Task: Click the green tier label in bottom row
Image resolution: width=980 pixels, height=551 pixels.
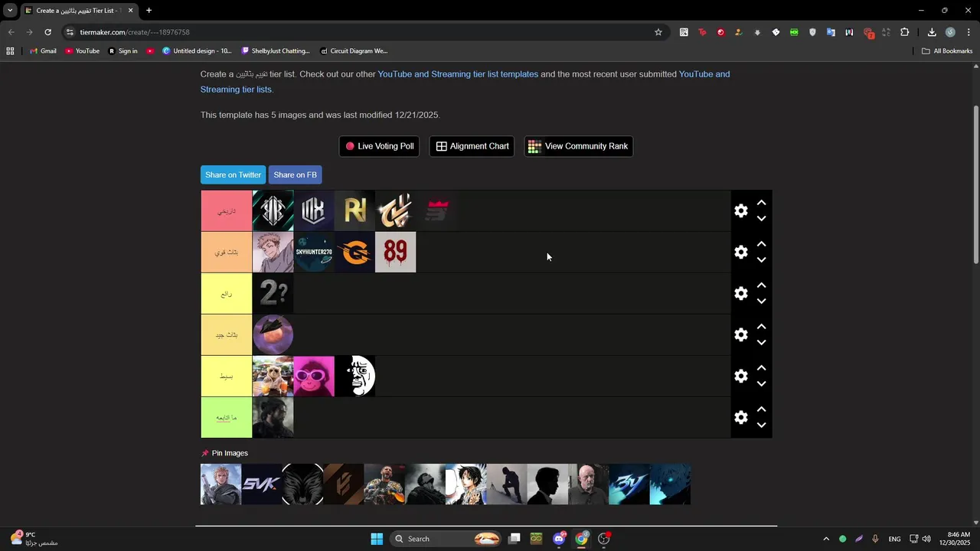Action: click(226, 417)
